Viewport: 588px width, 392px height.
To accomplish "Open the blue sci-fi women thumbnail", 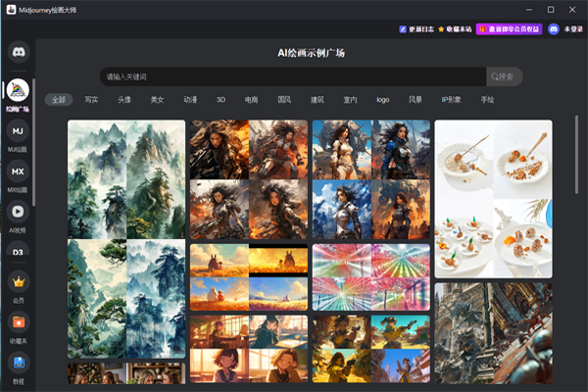I will tap(371, 179).
